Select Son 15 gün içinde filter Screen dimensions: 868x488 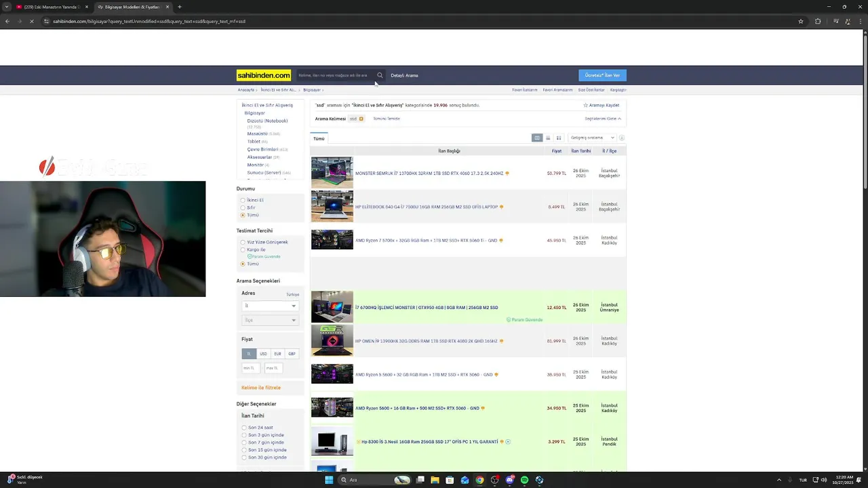coord(244,450)
